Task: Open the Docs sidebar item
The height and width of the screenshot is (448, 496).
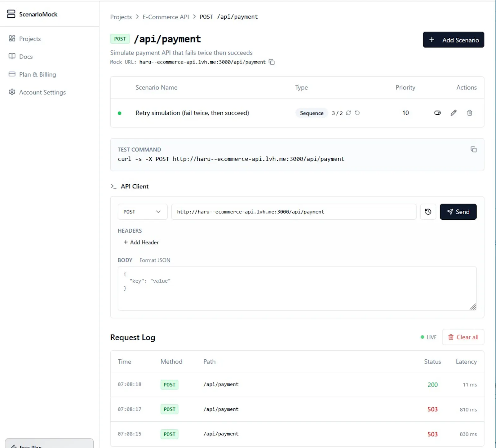Action: [x=26, y=57]
